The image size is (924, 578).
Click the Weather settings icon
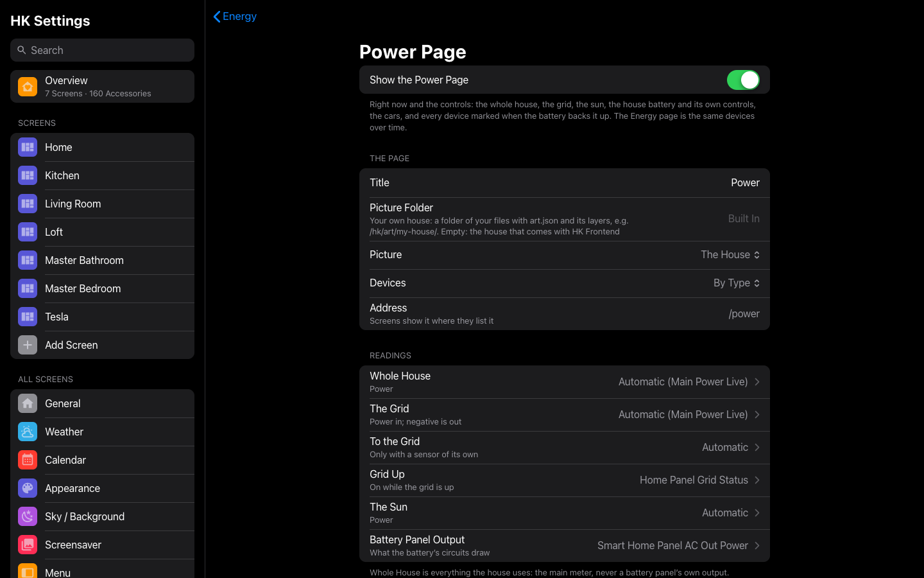point(28,432)
